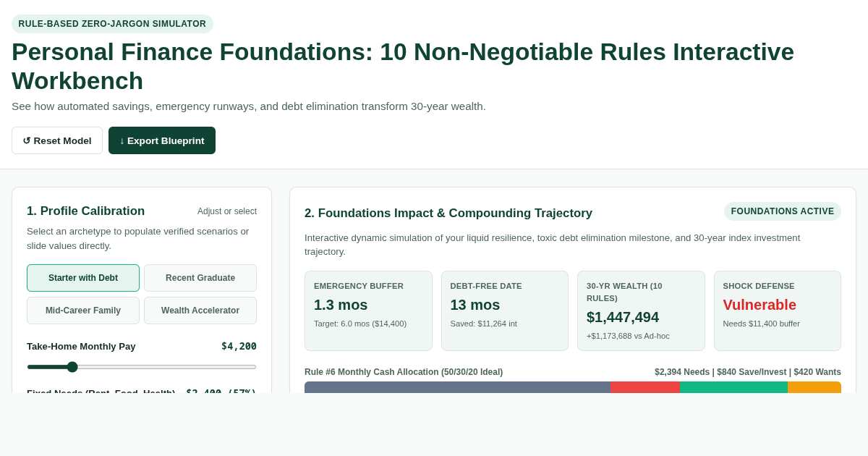
Task: Click the +$1,173,688 vs Ad-hoc text
Action: 628,336
